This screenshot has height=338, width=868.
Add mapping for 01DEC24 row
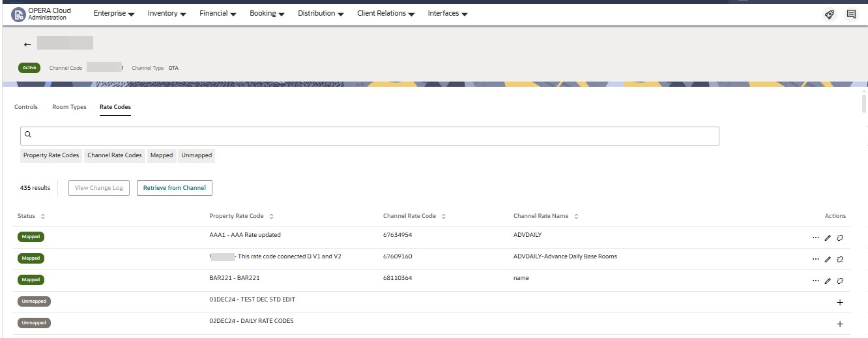pyautogui.click(x=840, y=303)
